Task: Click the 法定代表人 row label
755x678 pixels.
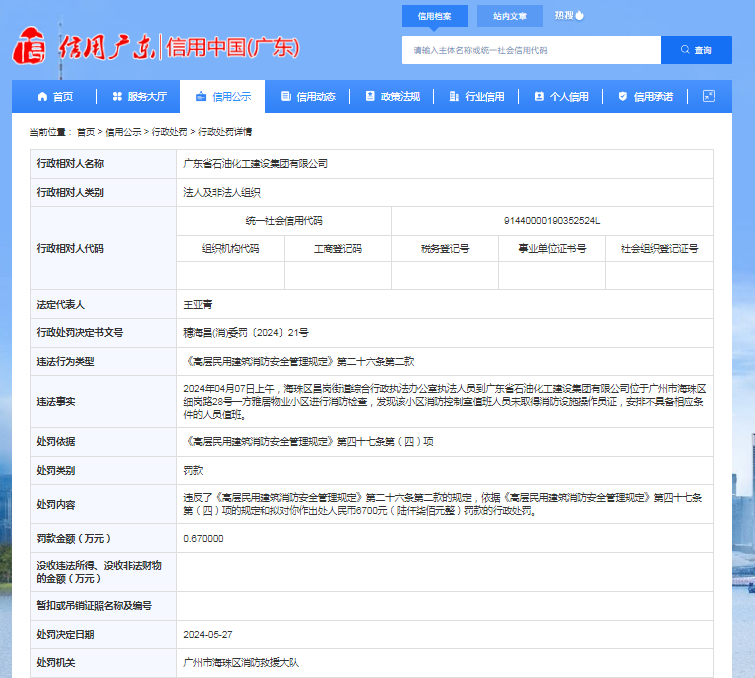Action: click(61, 304)
